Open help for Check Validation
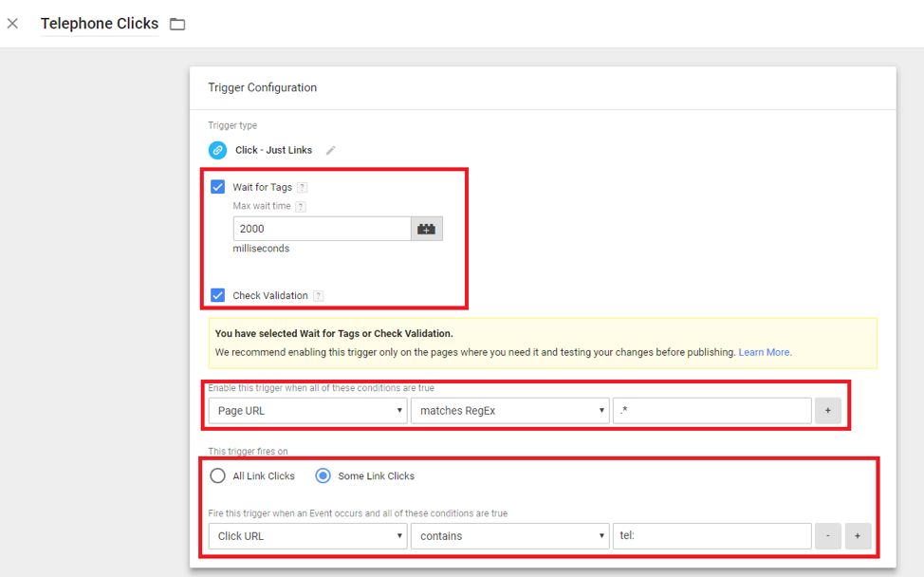 click(318, 296)
